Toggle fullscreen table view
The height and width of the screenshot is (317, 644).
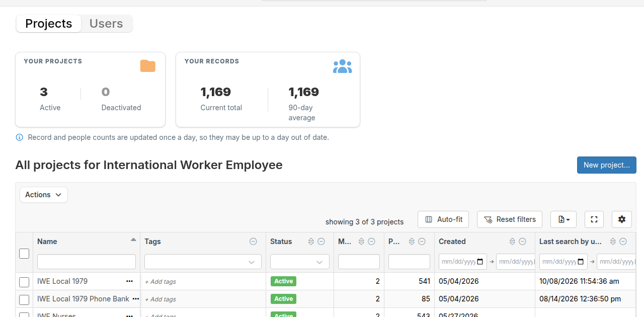tap(594, 219)
